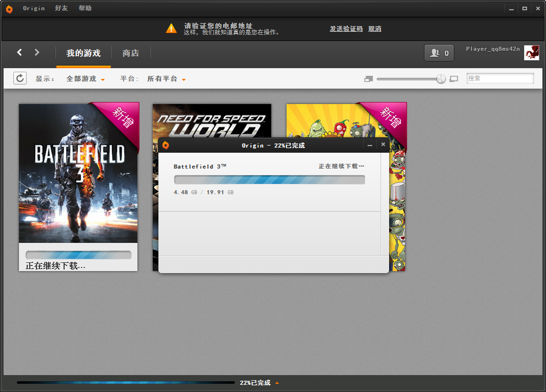This screenshot has height=392, width=546.
Task: Click the Origin icon in download dialog
Action: pyautogui.click(x=166, y=145)
